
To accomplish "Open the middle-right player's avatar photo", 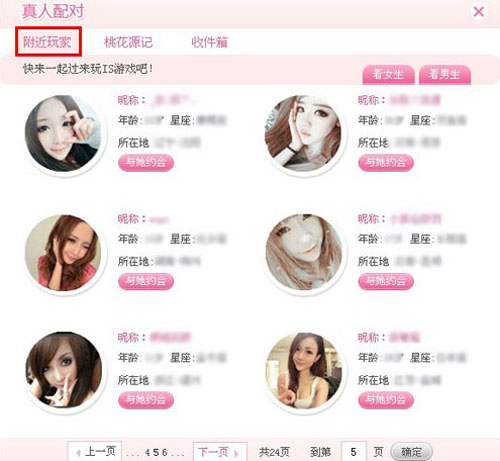I will click(x=303, y=252).
